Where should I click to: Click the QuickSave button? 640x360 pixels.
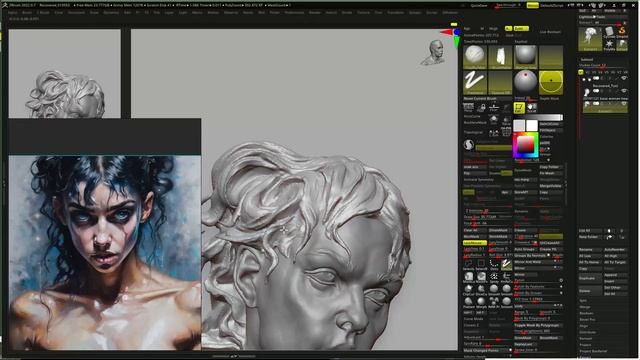click(x=479, y=6)
